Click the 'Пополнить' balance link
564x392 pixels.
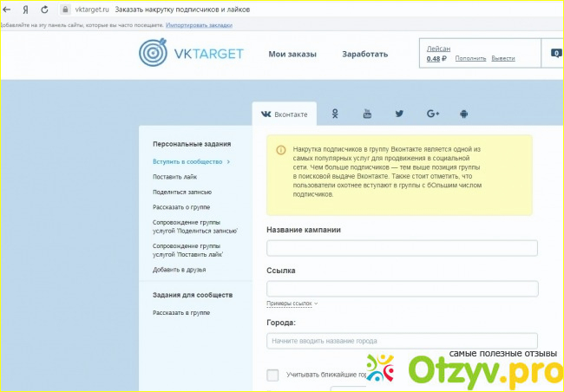click(x=470, y=59)
